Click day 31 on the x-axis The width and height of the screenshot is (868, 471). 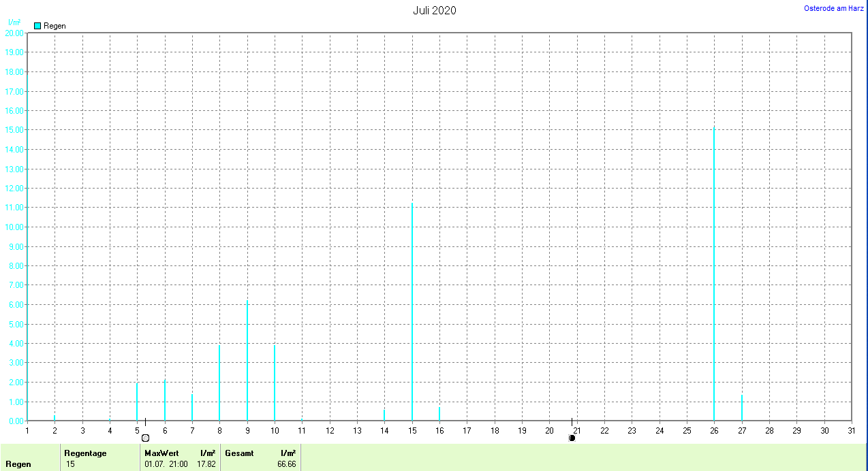(852, 430)
